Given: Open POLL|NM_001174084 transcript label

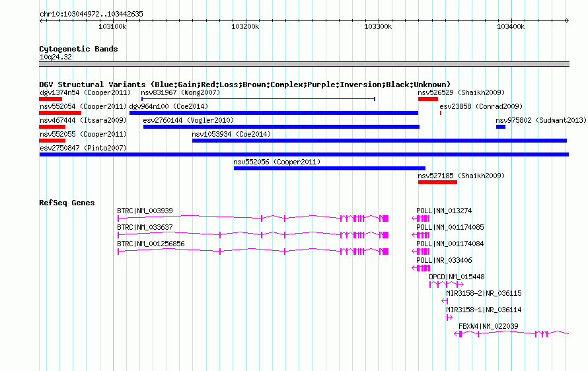Looking at the screenshot, I should coord(450,244).
